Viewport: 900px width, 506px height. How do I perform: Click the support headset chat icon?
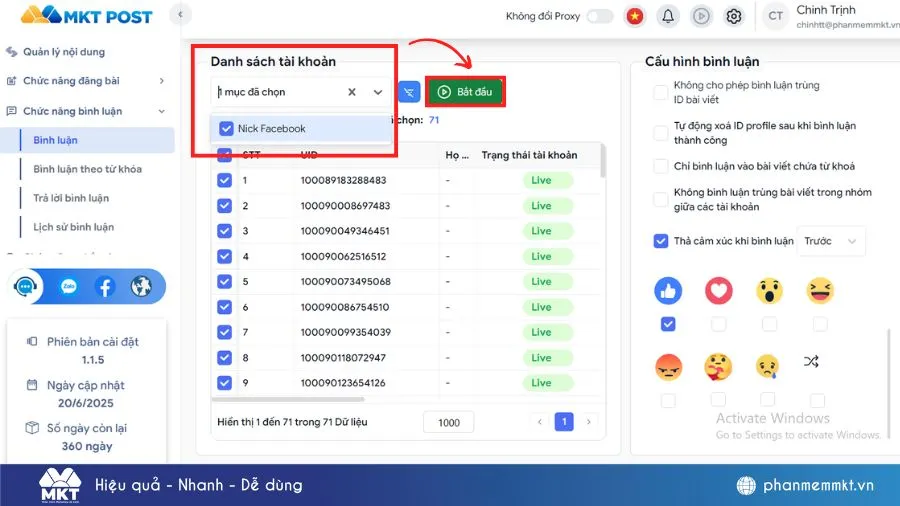coord(25,286)
